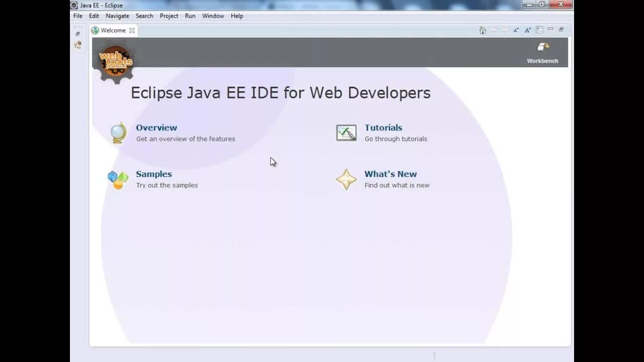Click the restore icon in left trim

pos(77,34)
